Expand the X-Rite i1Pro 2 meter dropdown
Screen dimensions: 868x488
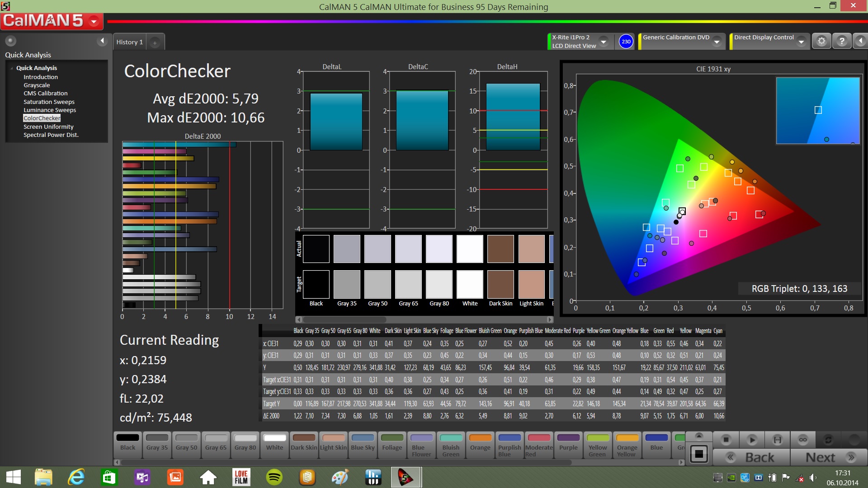603,42
